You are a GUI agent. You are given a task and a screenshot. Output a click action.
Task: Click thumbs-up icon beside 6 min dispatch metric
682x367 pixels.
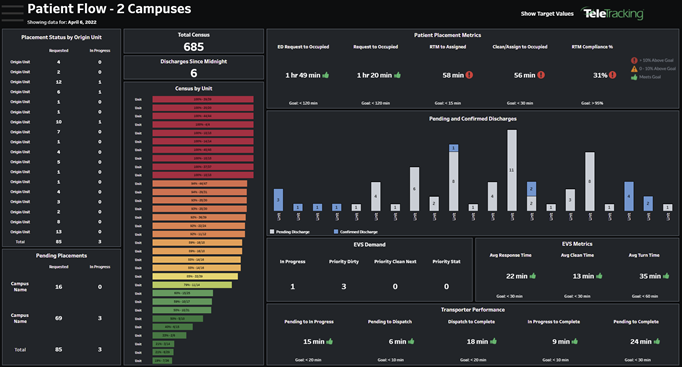(x=411, y=341)
